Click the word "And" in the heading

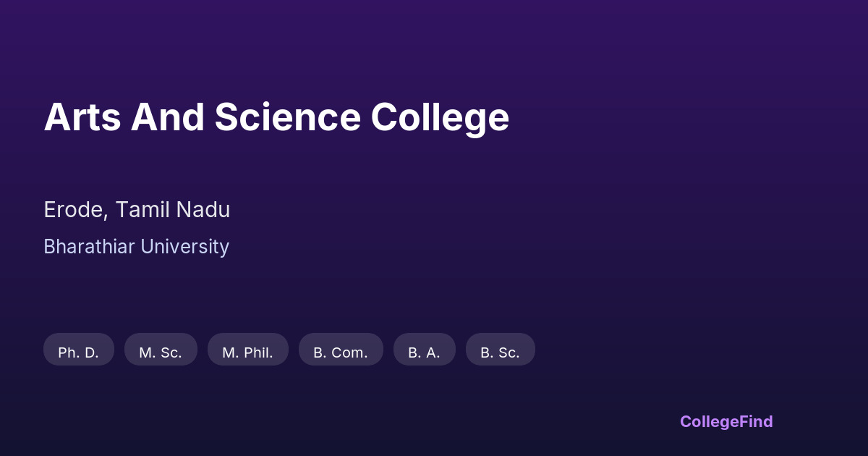pyautogui.click(x=167, y=117)
